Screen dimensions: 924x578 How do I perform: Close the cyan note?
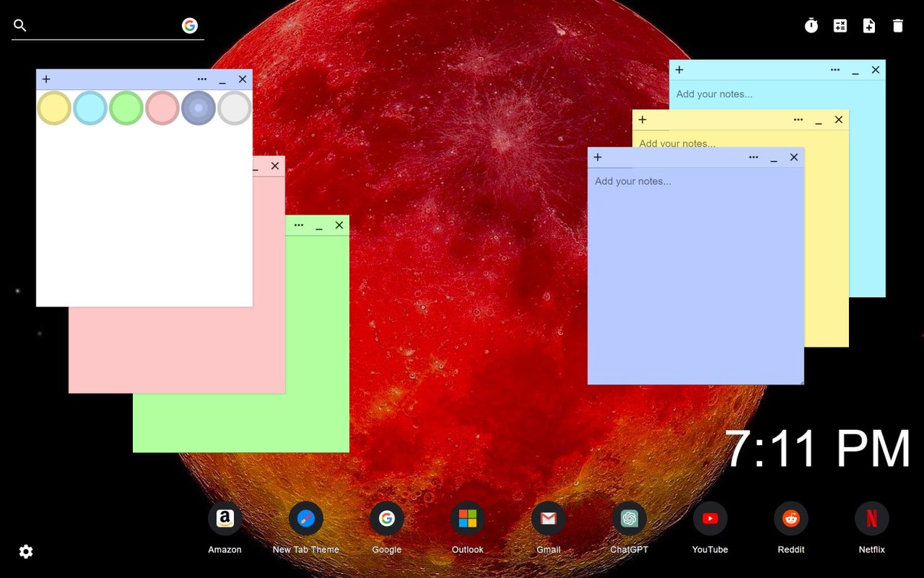click(x=876, y=70)
